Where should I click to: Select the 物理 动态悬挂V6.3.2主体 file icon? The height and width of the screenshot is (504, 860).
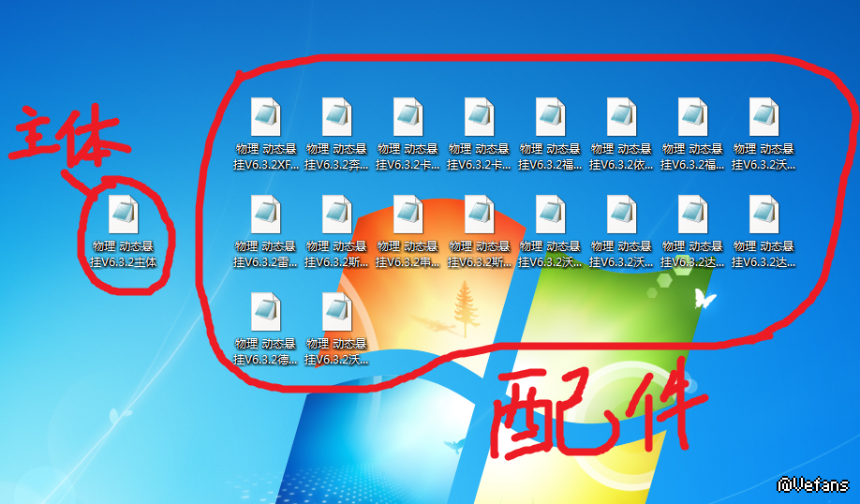[124, 214]
